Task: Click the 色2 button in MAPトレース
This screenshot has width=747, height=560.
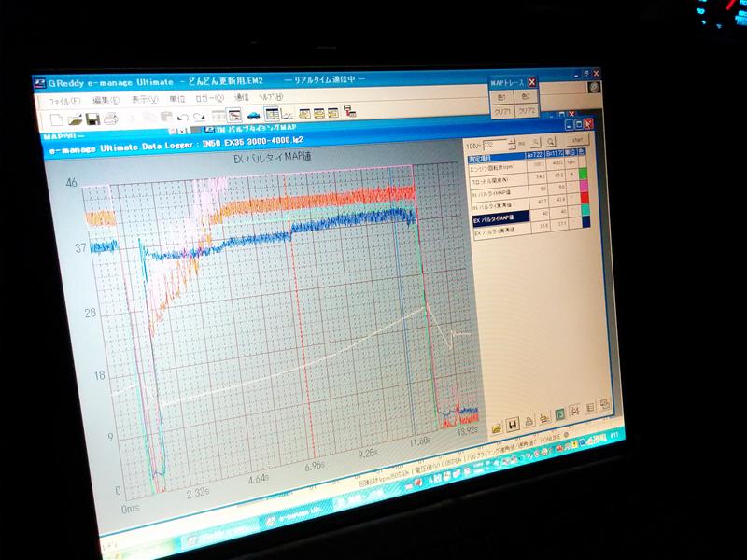Action: click(x=526, y=96)
